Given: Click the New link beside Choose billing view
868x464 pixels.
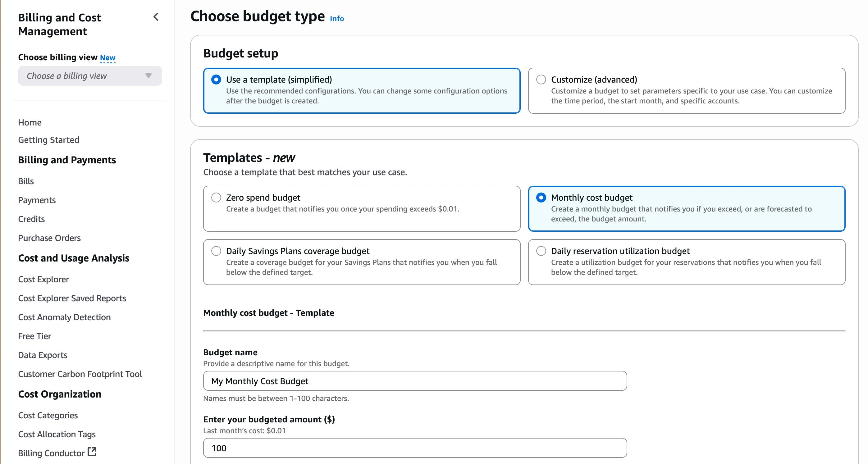Looking at the screenshot, I should click(x=108, y=58).
